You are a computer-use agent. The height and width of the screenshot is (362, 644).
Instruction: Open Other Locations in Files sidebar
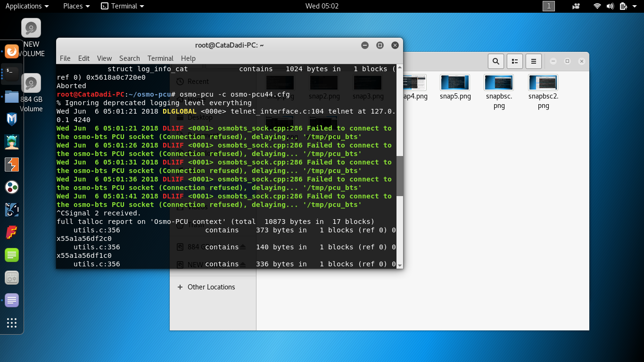coord(211,287)
